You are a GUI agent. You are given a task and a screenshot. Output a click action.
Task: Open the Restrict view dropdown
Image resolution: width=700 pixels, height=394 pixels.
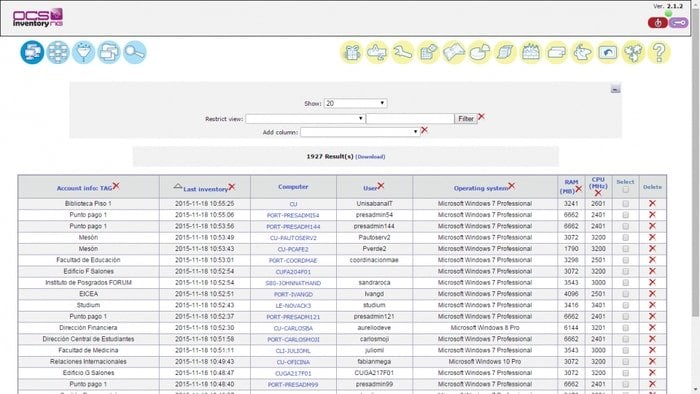tap(305, 119)
